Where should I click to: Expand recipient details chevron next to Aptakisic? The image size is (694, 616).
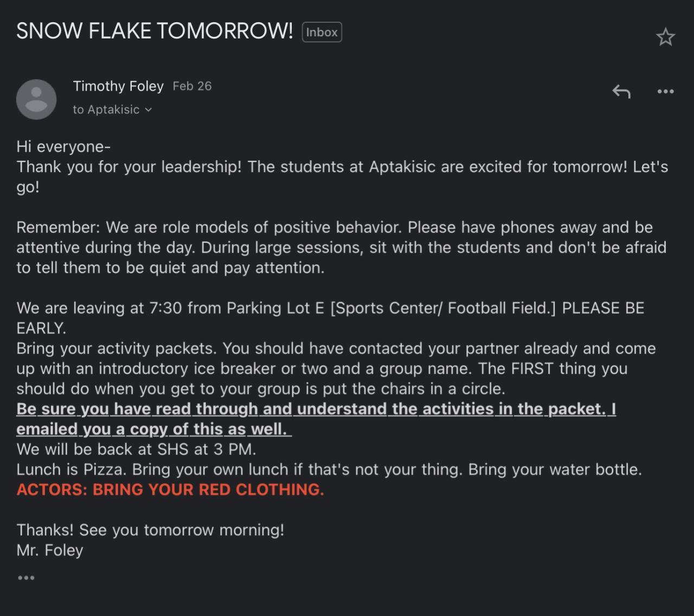coord(149,110)
